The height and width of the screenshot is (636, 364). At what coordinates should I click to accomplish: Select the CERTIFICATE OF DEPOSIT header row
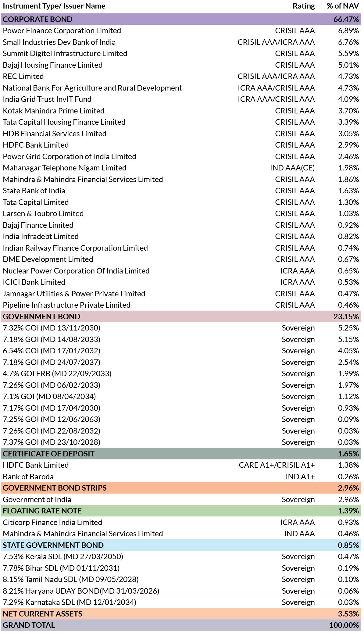(x=180, y=454)
